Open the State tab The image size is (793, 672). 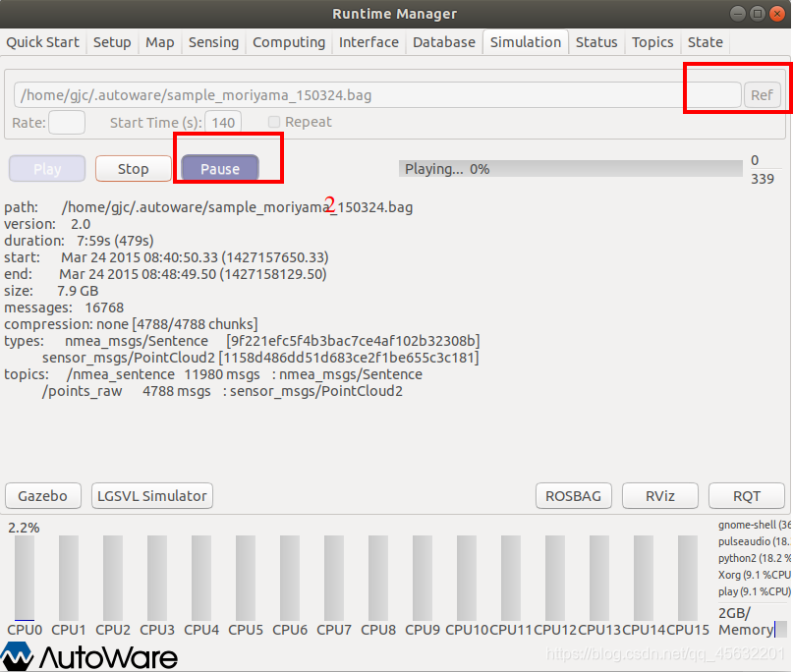(705, 42)
